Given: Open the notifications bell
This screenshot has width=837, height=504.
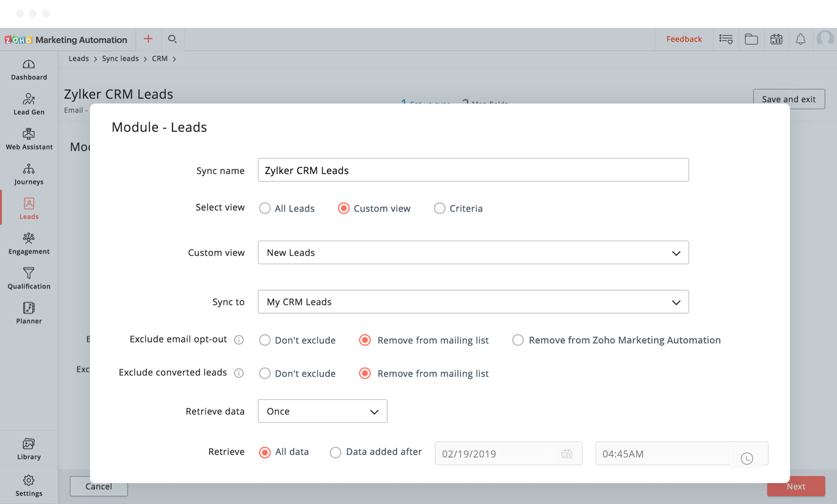Looking at the screenshot, I should pyautogui.click(x=800, y=39).
